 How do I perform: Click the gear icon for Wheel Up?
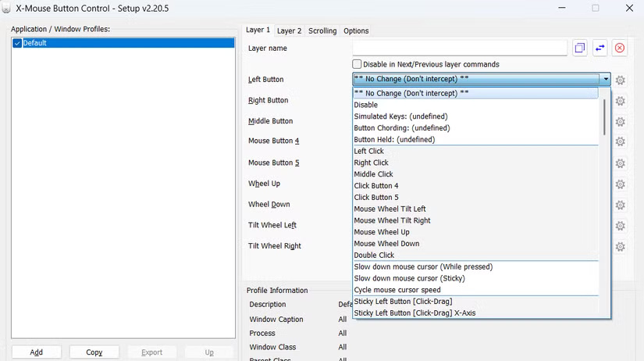[x=621, y=184]
